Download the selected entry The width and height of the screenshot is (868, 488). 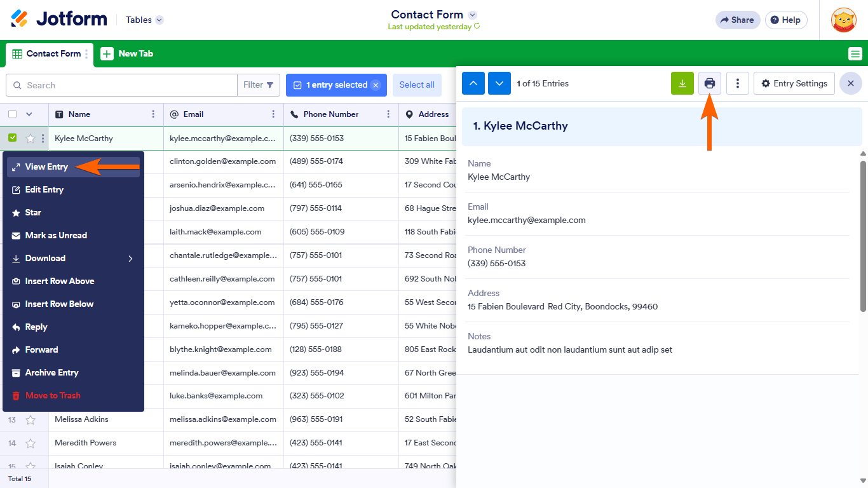[682, 83]
